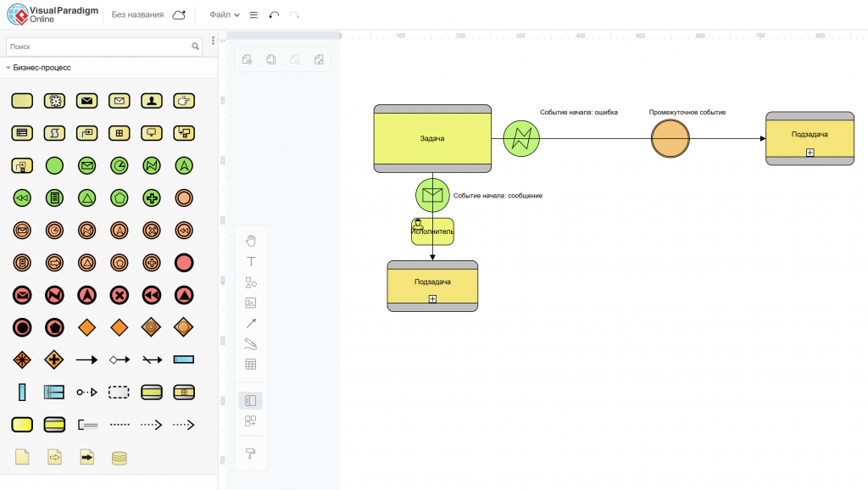
Task: Click 'Событие начала: сообщение' label
Action: 498,196
